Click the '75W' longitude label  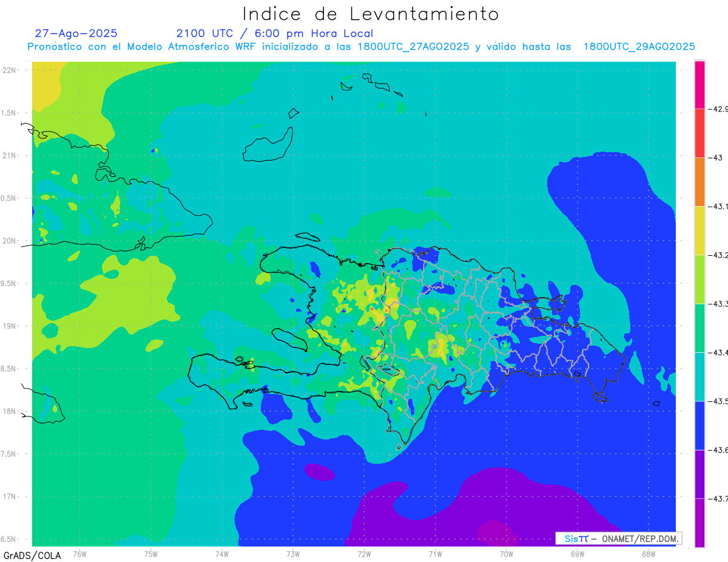150,554
